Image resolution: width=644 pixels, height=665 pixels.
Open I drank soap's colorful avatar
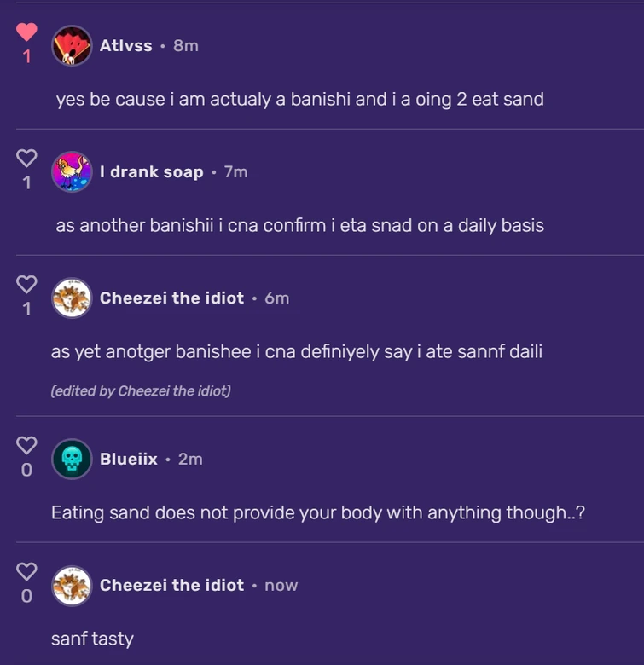(72, 172)
